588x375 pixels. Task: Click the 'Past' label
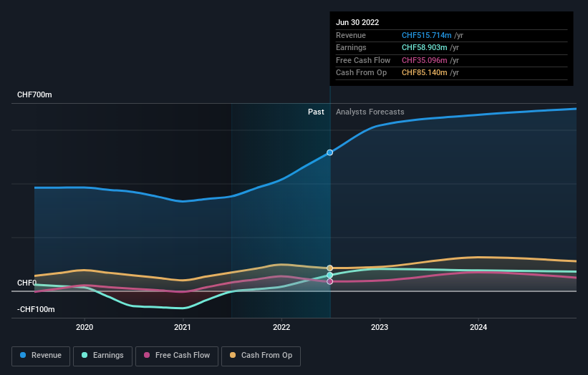[x=316, y=112]
